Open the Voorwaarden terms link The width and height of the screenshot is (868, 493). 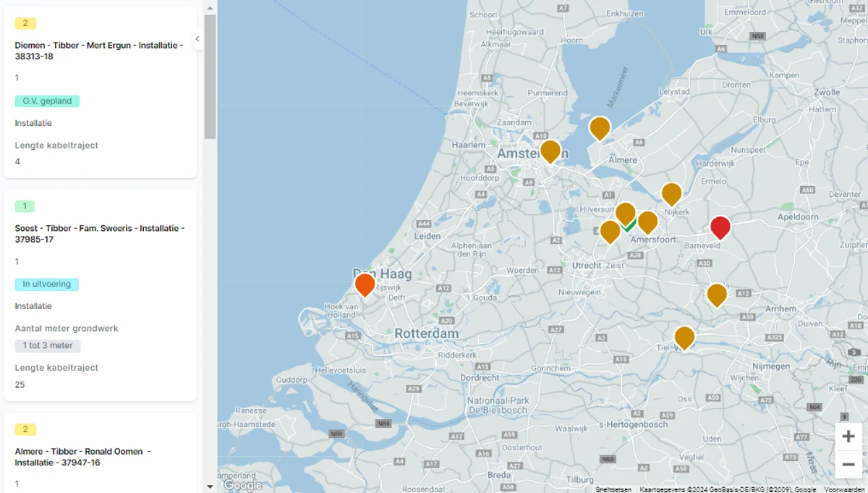pos(844,489)
